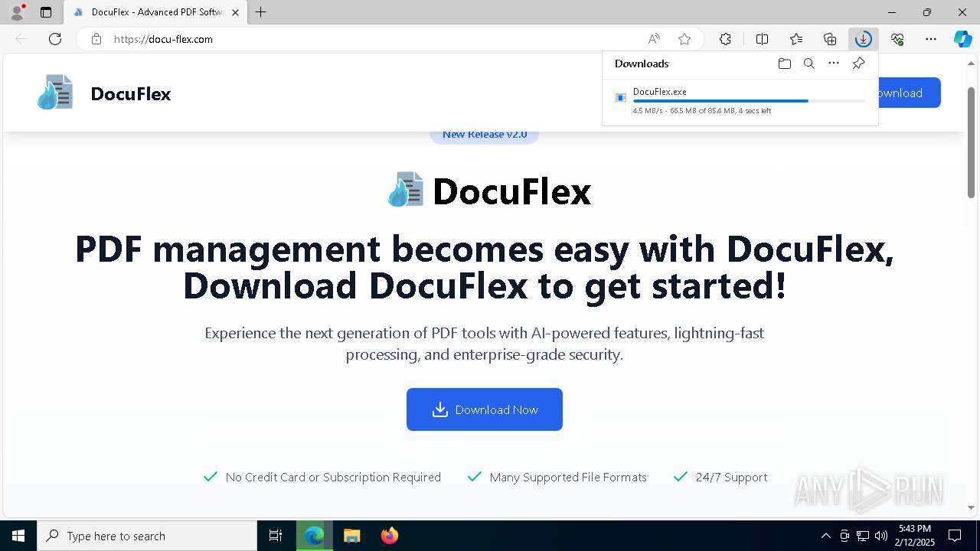Image resolution: width=980 pixels, height=551 pixels.
Task: Click the back navigation arrow
Action: (x=21, y=39)
